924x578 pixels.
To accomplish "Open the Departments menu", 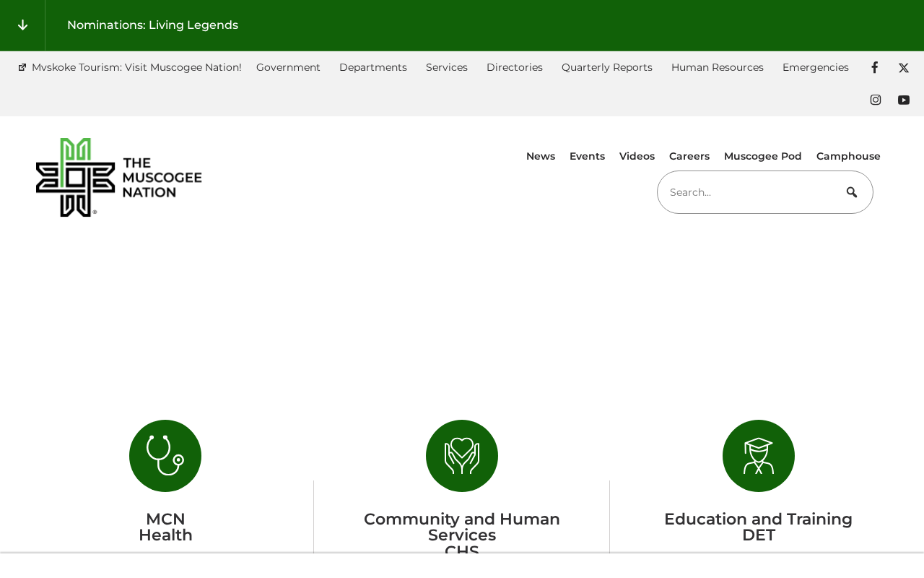I will [x=373, y=67].
